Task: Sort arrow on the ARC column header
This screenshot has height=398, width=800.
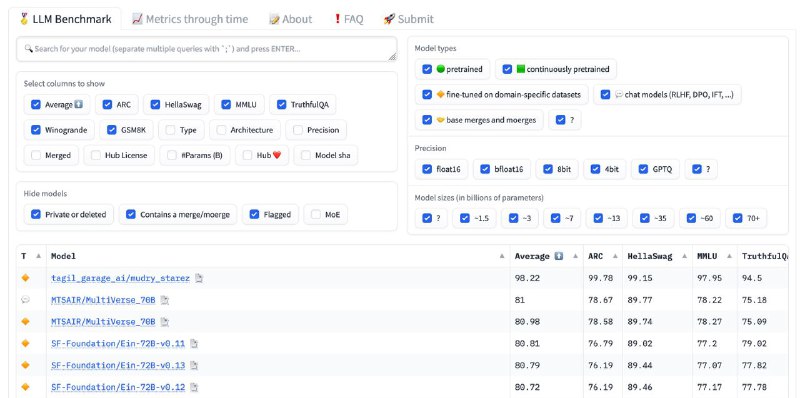Action: [615, 256]
